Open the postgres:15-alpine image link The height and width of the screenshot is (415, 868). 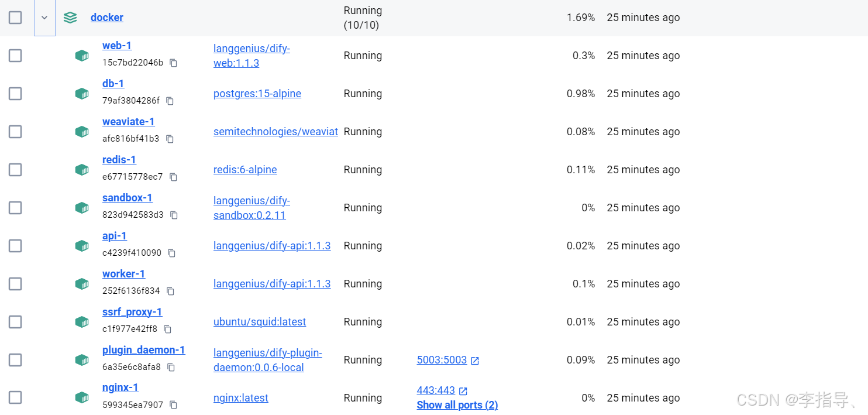257,94
